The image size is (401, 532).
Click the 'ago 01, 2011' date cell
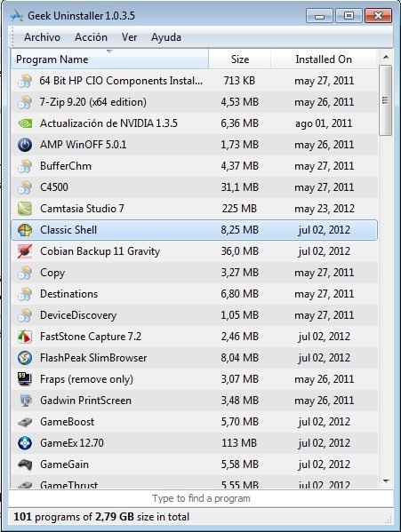(x=324, y=123)
